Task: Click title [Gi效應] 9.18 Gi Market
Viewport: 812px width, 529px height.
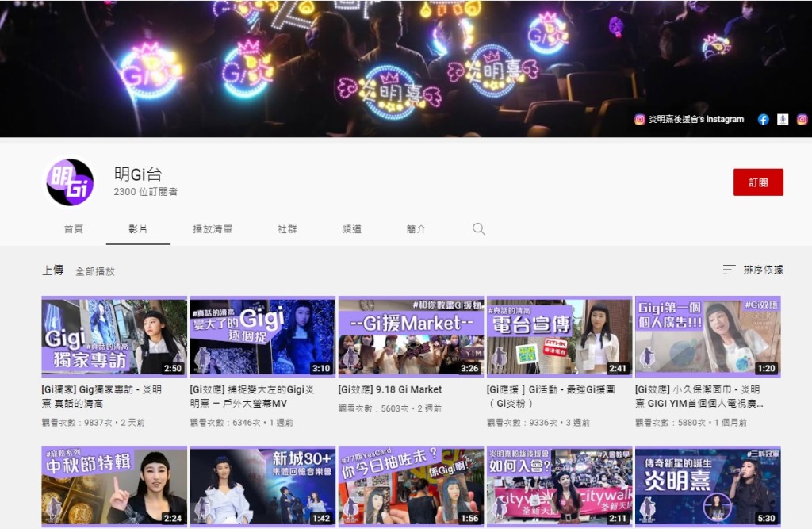Action: [x=390, y=389]
